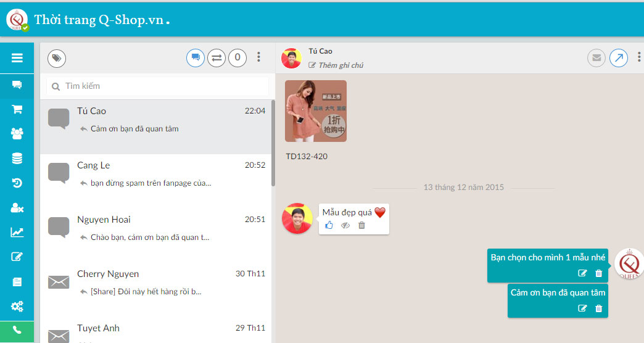The width and height of the screenshot is (644, 343).
Task: Edit reply Cảm ơn bạn đã quan tâm
Action: pyautogui.click(x=582, y=308)
